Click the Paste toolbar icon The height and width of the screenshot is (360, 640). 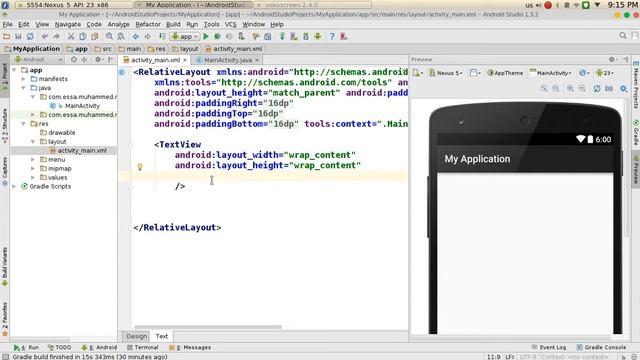tap(95, 36)
